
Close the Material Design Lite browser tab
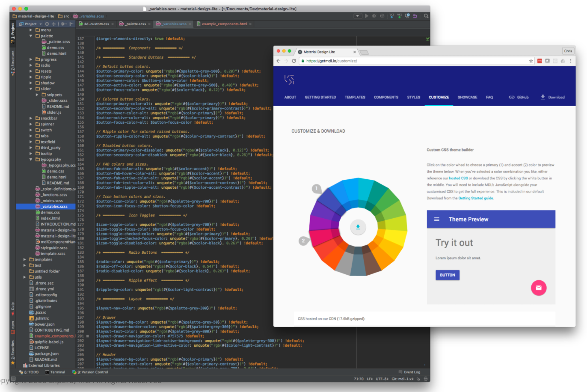coord(354,52)
